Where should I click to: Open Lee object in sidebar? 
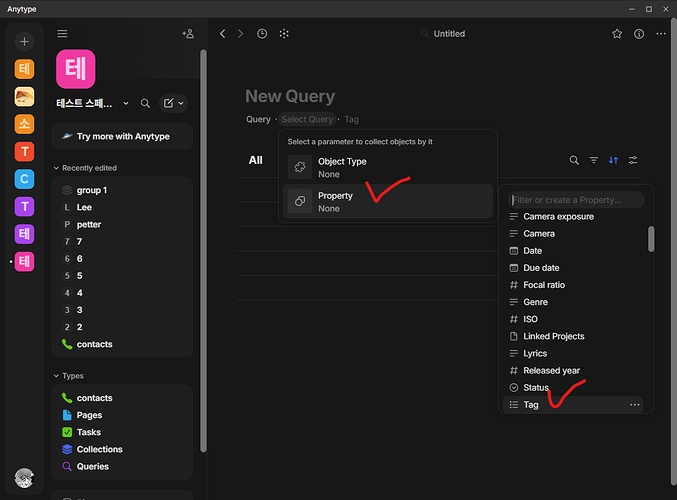(x=122, y=207)
